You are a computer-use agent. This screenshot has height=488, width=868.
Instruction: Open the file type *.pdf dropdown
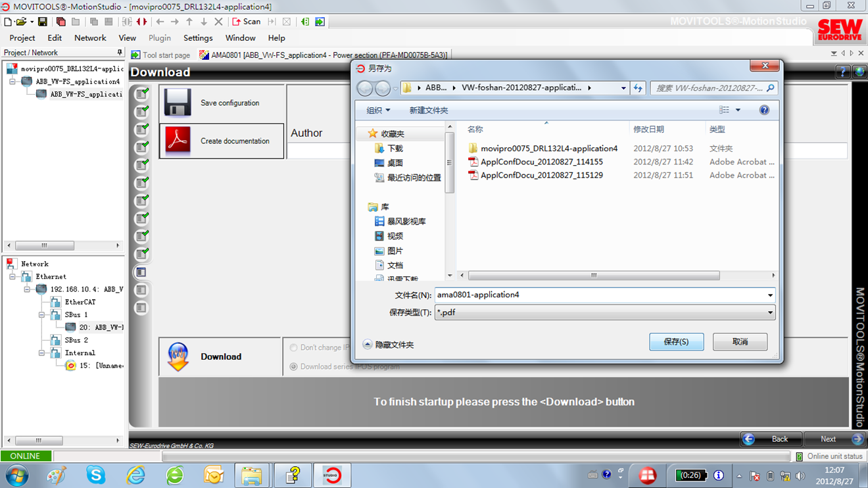[770, 313]
